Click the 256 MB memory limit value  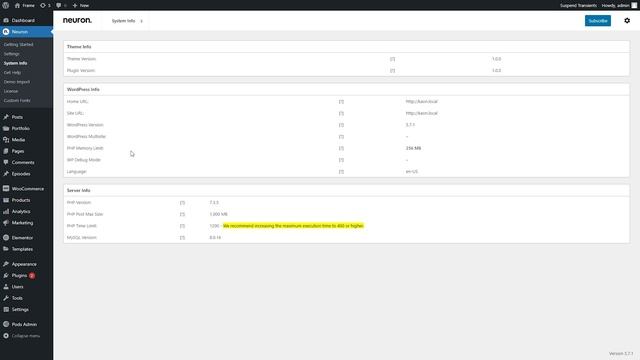tap(413, 148)
